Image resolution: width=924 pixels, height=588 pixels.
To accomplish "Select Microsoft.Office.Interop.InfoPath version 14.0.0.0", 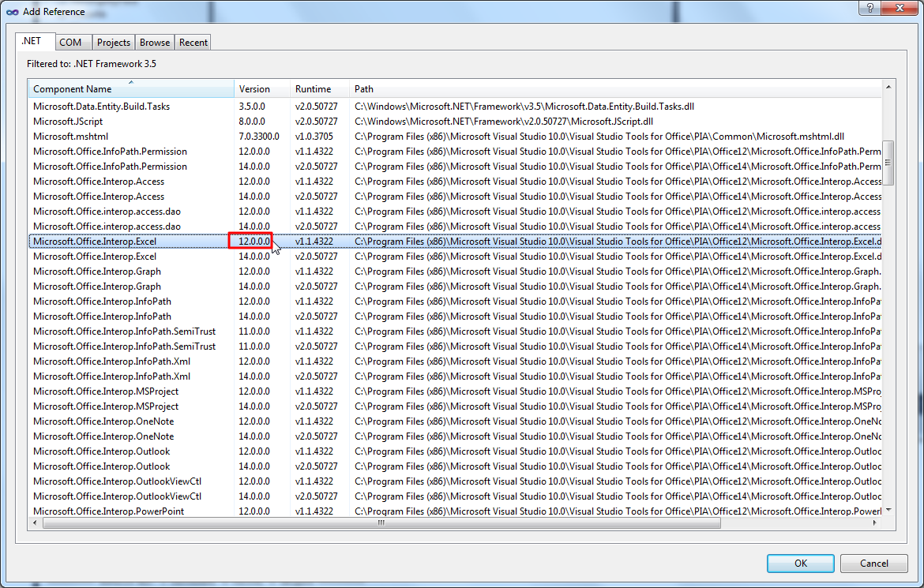I will (x=455, y=317).
